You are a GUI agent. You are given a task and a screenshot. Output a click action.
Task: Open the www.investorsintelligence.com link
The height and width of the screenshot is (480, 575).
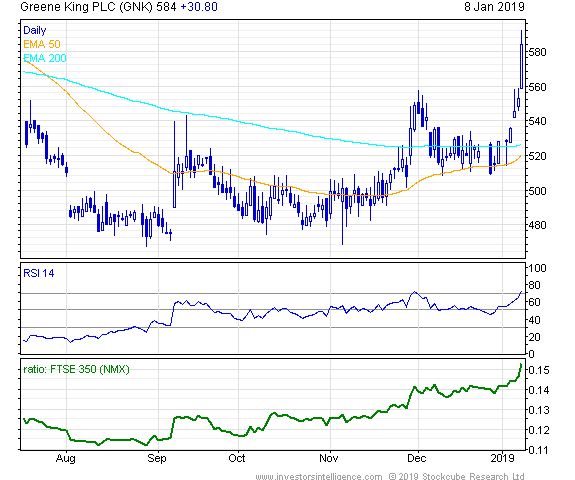[x=319, y=476]
